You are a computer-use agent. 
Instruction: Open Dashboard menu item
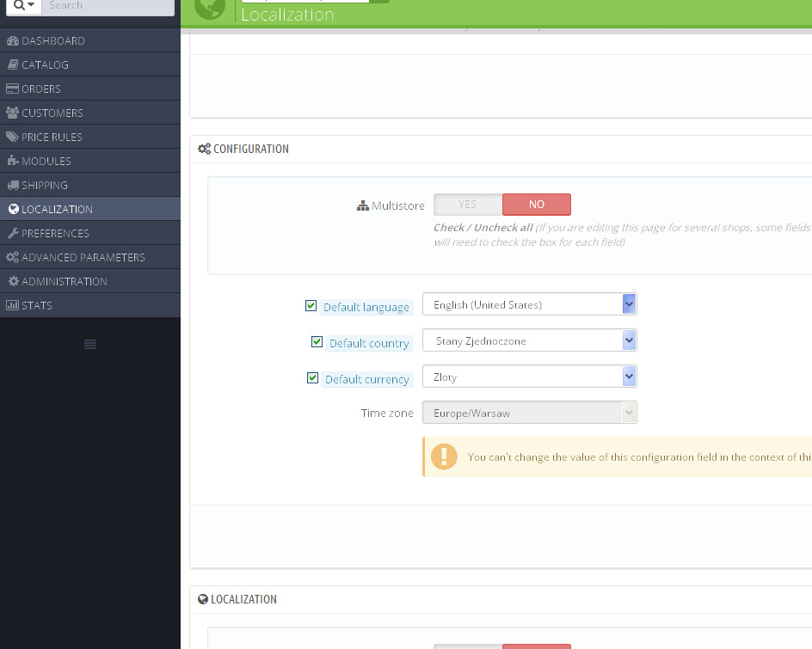90,41
